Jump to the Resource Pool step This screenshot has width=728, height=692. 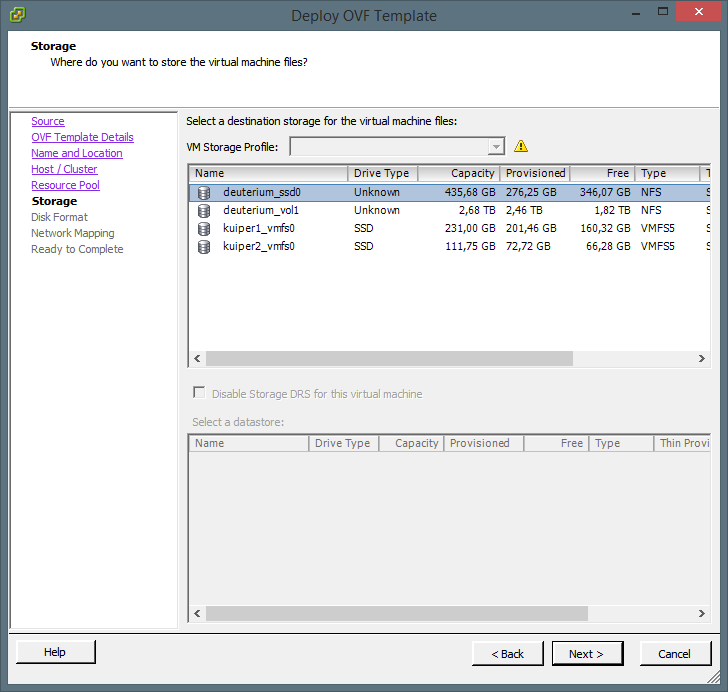[x=65, y=185]
